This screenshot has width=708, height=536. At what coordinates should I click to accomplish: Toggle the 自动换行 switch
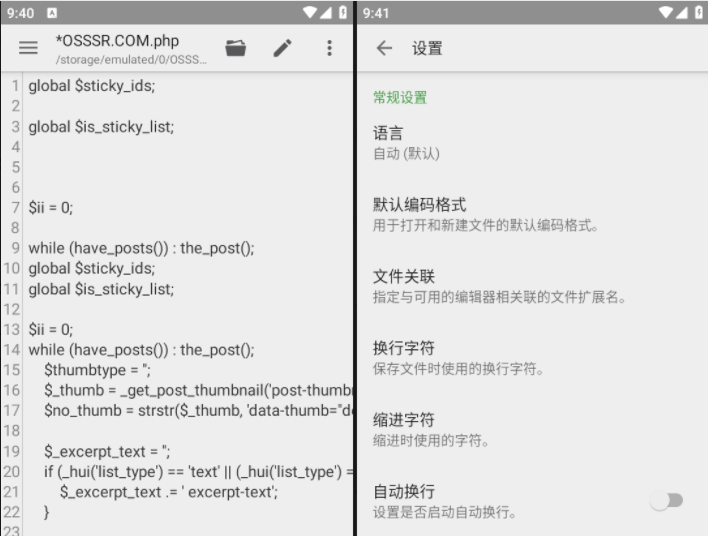666,501
